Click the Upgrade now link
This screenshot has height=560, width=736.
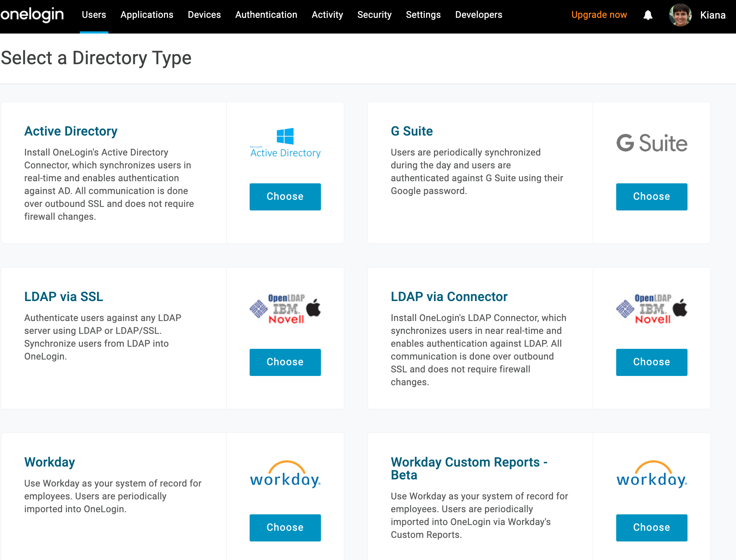pos(599,15)
